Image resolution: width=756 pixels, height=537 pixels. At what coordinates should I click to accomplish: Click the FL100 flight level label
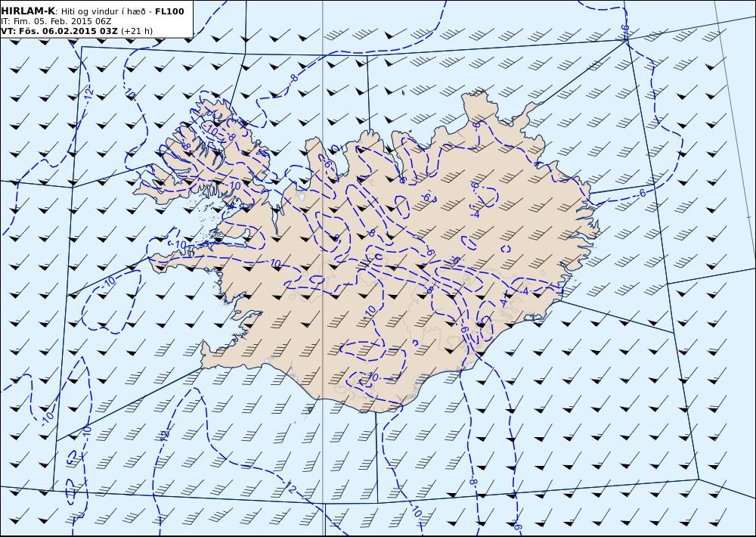coord(169,11)
